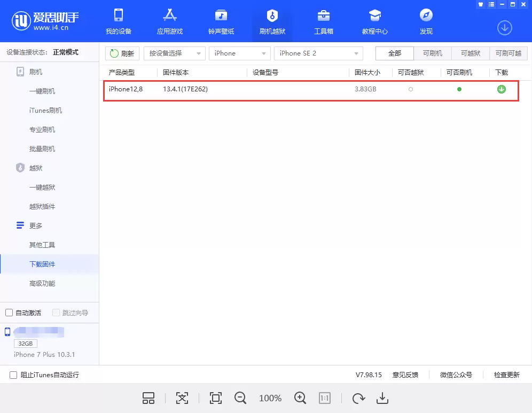Open 一键越狱 in sidebar
532x413 pixels.
tap(42, 188)
